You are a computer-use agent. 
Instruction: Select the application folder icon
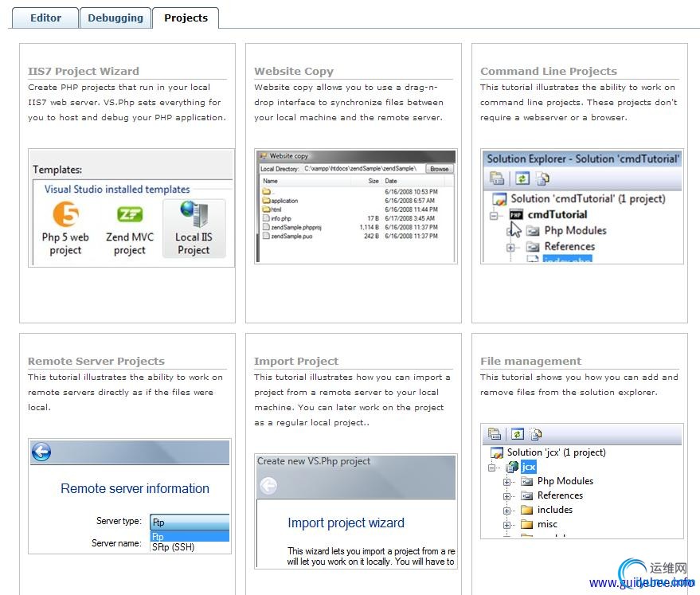point(267,201)
